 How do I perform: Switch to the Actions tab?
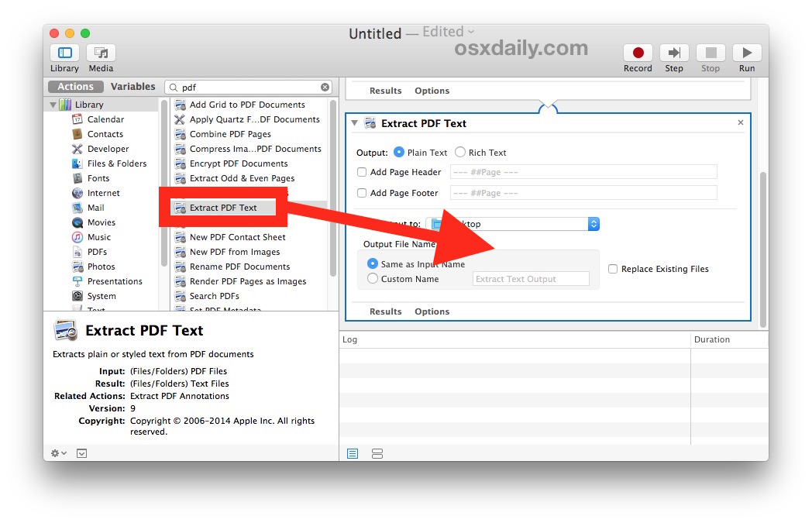pyautogui.click(x=76, y=87)
